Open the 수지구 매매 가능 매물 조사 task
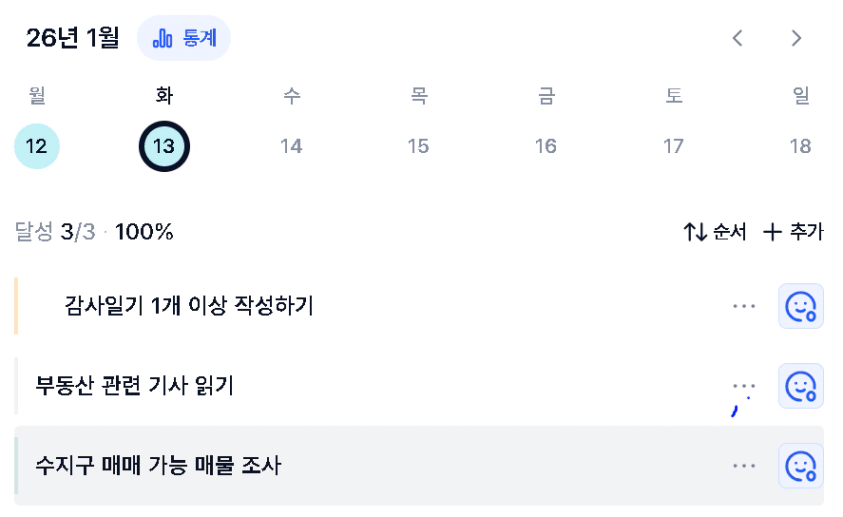Viewport: 843px width, 517px height. pyautogui.click(x=158, y=466)
